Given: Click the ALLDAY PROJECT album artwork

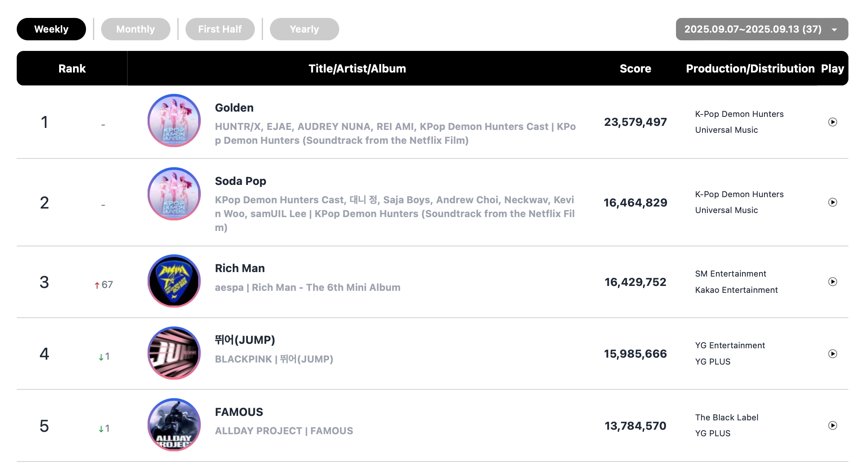Looking at the screenshot, I should pos(174,425).
